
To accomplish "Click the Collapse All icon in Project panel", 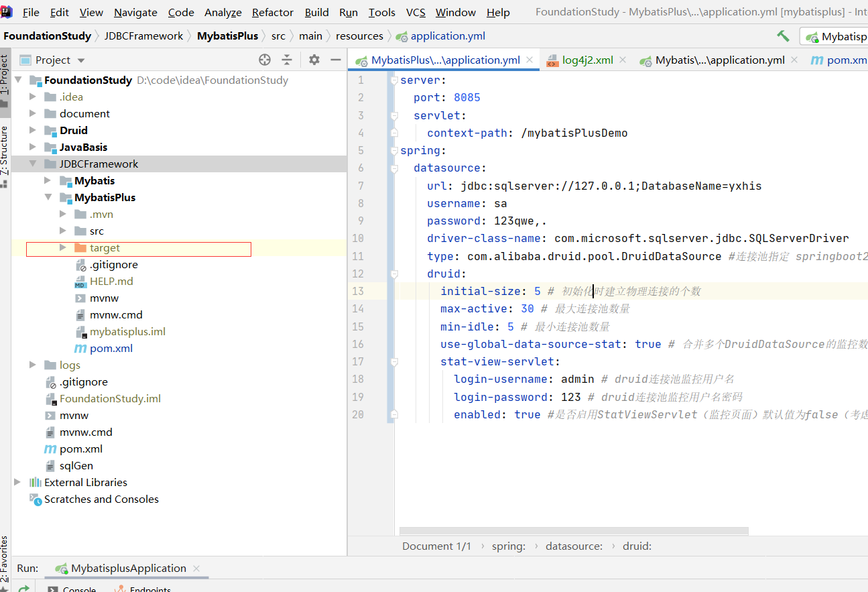I will pos(287,60).
